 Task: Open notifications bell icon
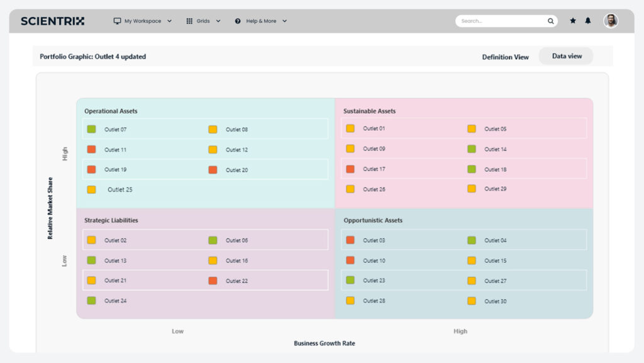click(x=588, y=21)
